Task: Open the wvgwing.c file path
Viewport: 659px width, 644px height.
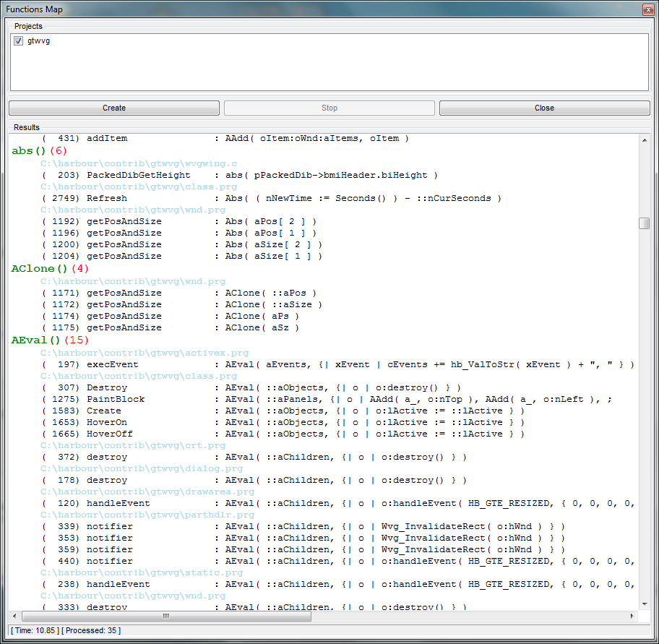Action: pyautogui.click(x=139, y=163)
